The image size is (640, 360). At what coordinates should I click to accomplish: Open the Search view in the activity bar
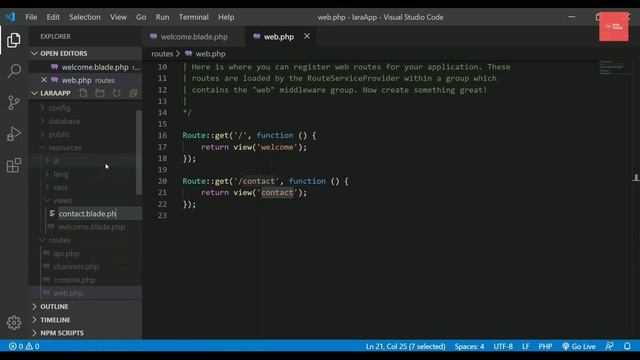coord(14,71)
